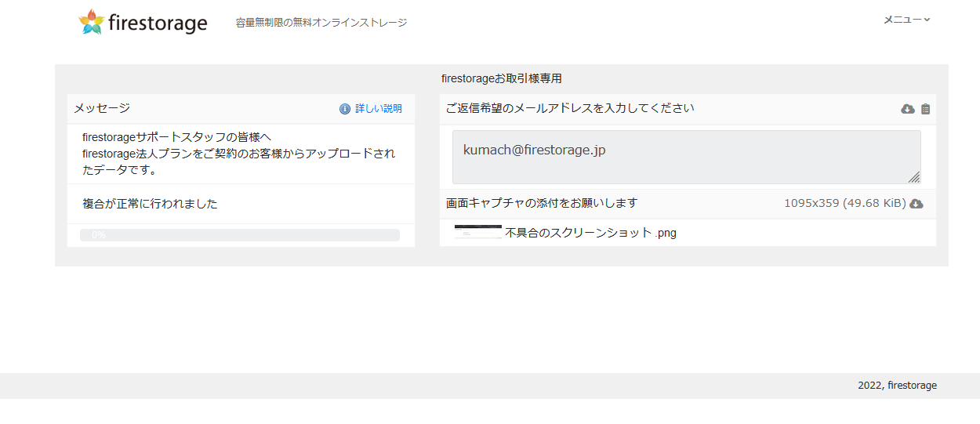Click the 複合が正常に行われました status message
Viewport: 980px width, 424px height.
150,204
